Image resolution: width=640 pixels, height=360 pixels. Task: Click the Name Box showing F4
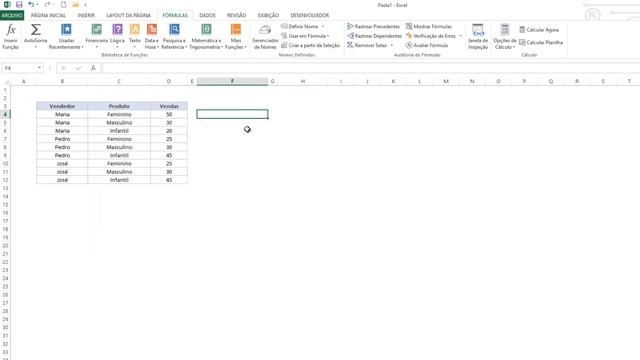pyautogui.click(x=20, y=68)
